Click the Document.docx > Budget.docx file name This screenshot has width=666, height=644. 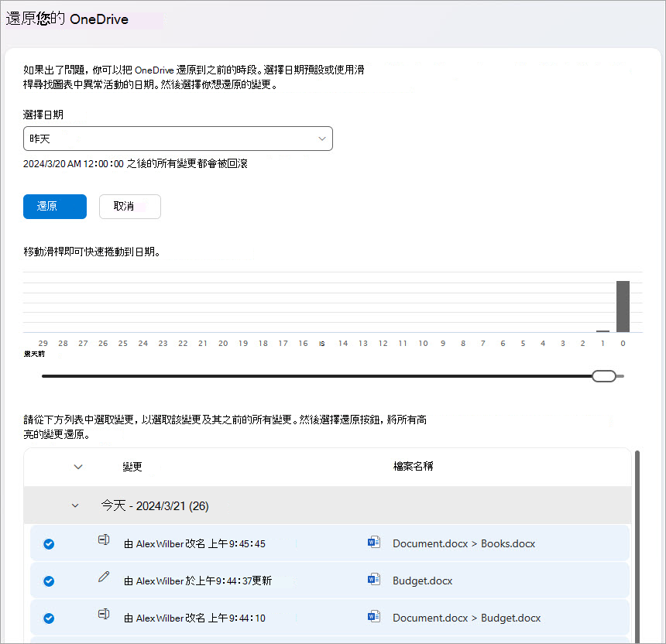click(466, 618)
